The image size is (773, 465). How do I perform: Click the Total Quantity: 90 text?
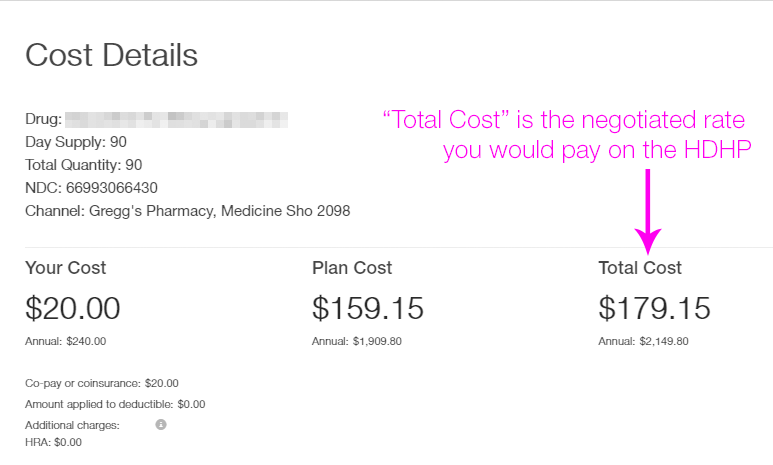84,165
